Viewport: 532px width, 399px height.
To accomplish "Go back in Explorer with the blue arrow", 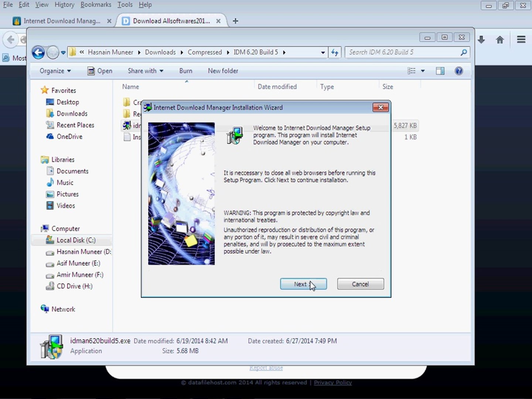I will coord(38,52).
